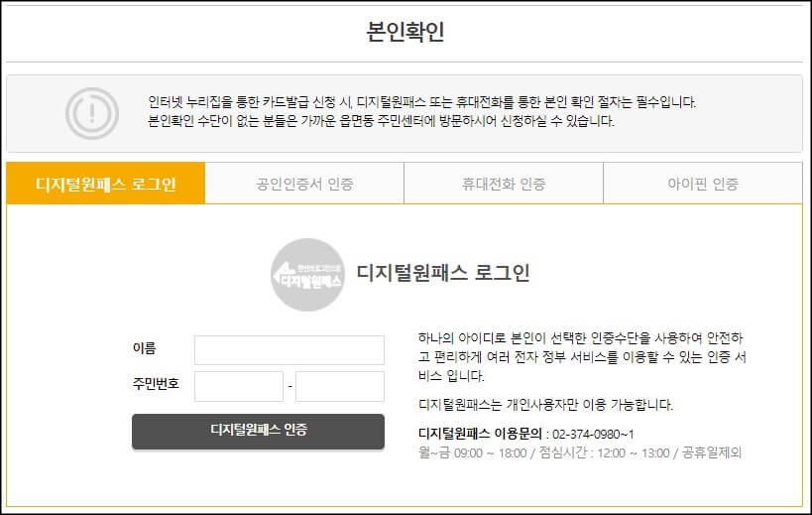Viewport: 812px width, 515px height.
Task: Click the notice starting 인터넷 누리집을 통한 카드발급
Action: 421,102
